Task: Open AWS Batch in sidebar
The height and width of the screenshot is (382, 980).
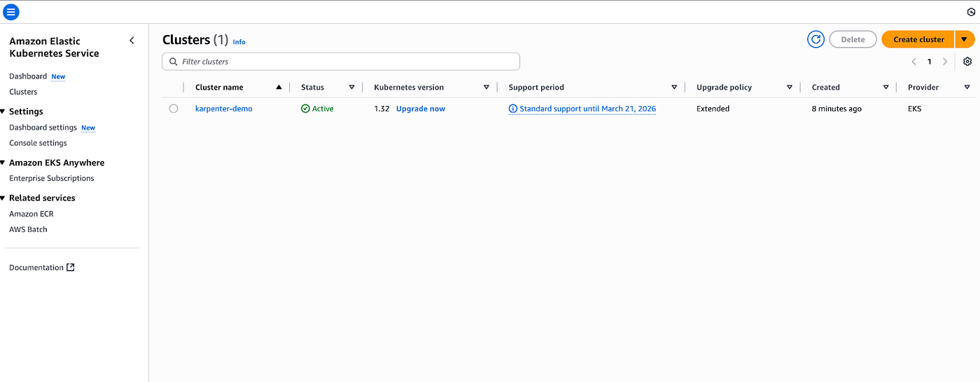Action: coord(28,229)
